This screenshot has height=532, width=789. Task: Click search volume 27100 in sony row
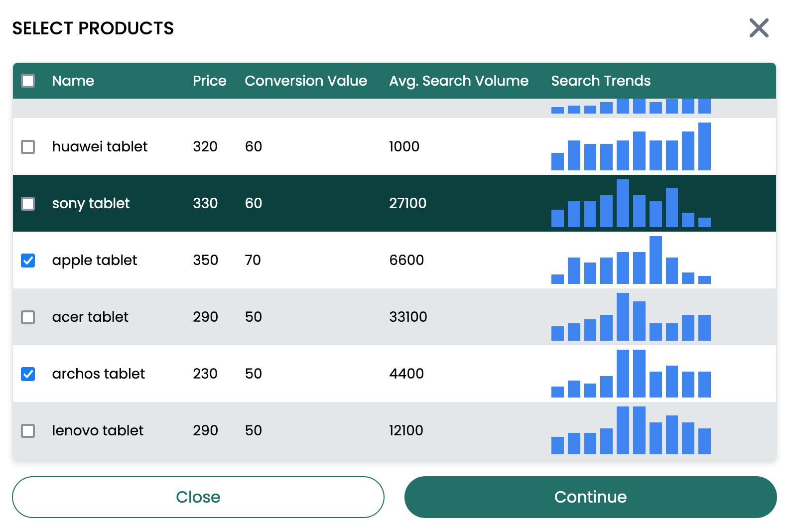tap(407, 203)
